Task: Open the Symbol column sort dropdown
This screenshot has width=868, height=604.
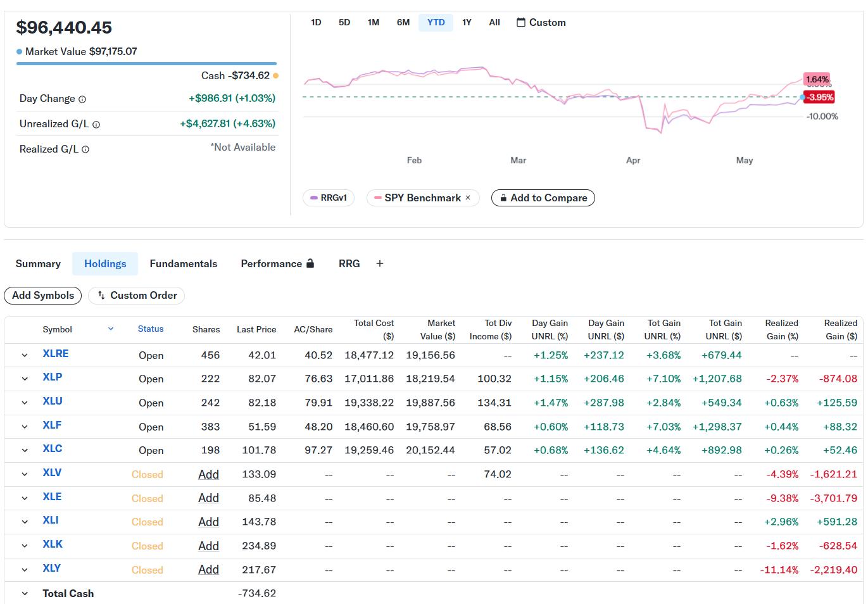Action: (x=111, y=329)
